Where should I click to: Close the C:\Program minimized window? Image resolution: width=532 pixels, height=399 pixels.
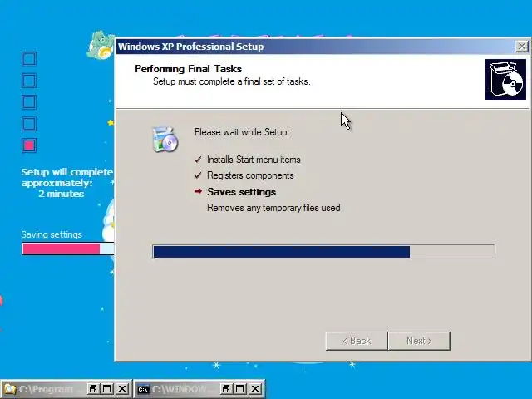(122, 389)
